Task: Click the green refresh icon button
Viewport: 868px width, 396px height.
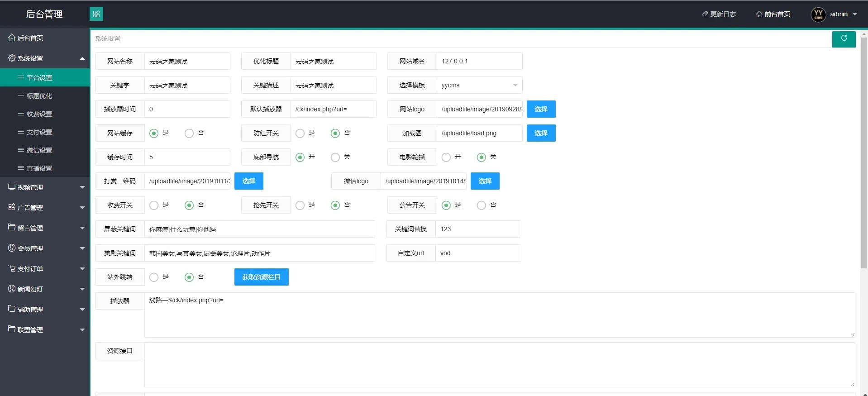Action: pos(844,38)
